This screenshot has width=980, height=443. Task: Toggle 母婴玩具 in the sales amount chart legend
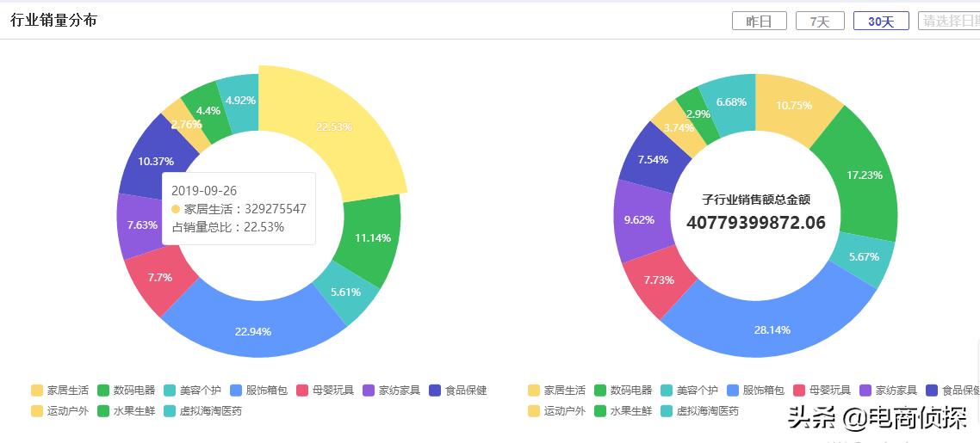click(821, 391)
